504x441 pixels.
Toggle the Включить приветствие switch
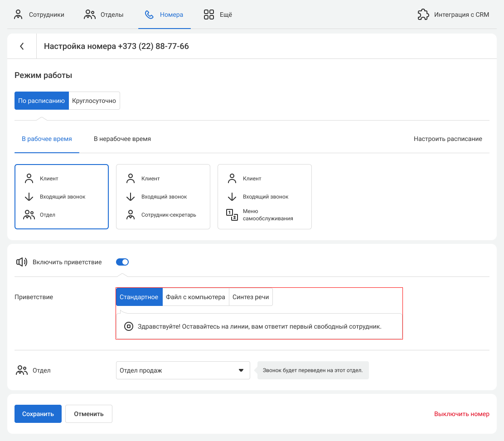point(122,262)
